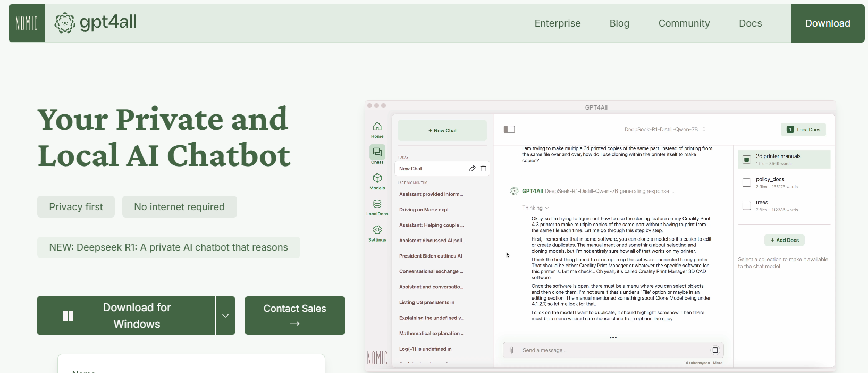868x373 pixels.
Task: Click the No internet required tag
Action: point(180,207)
